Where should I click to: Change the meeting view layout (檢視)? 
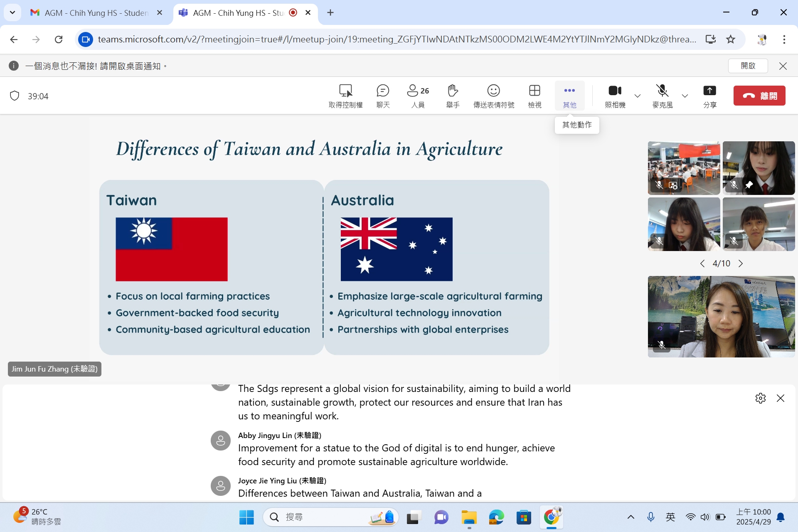tap(534, 96)
